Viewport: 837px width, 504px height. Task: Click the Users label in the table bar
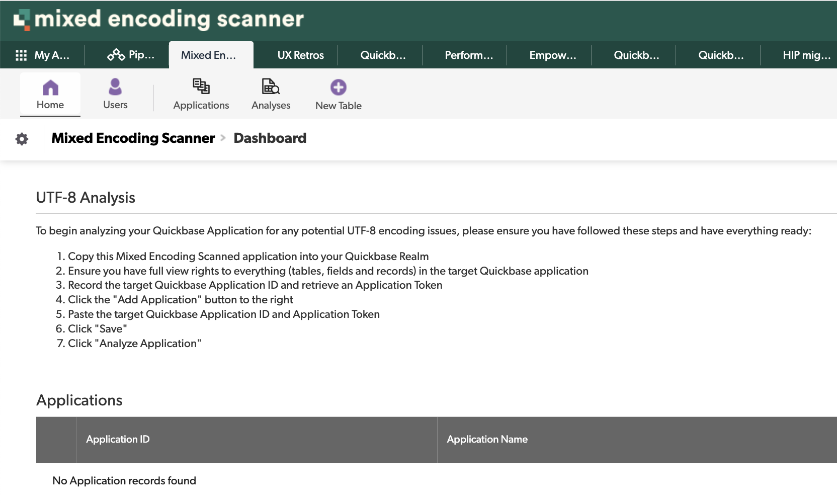(115, 105)
